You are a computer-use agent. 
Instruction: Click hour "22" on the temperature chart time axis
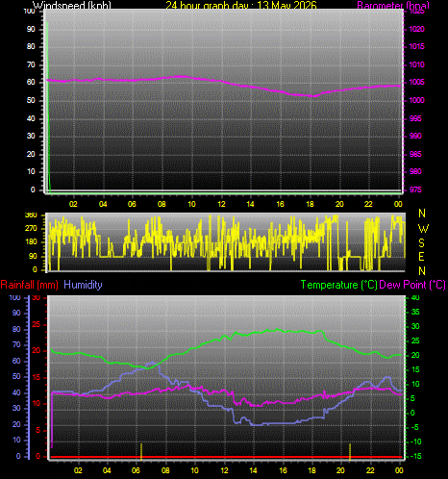(370, 470)
